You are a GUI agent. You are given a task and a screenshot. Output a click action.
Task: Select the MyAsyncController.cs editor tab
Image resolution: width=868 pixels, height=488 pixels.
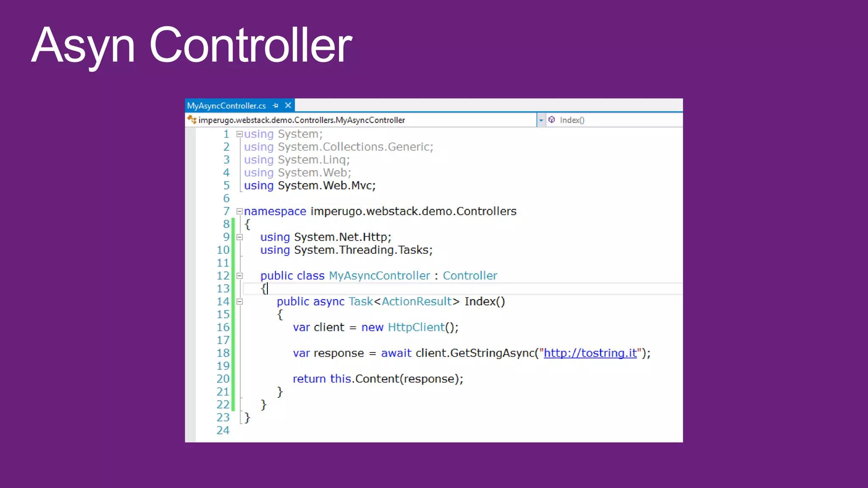(x=226, y=106)
